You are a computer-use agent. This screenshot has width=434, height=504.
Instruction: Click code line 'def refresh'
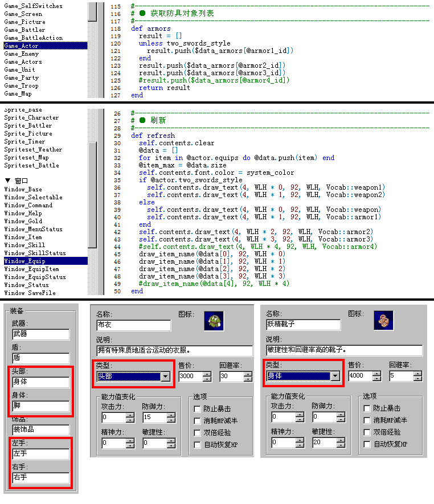(153, 136)
